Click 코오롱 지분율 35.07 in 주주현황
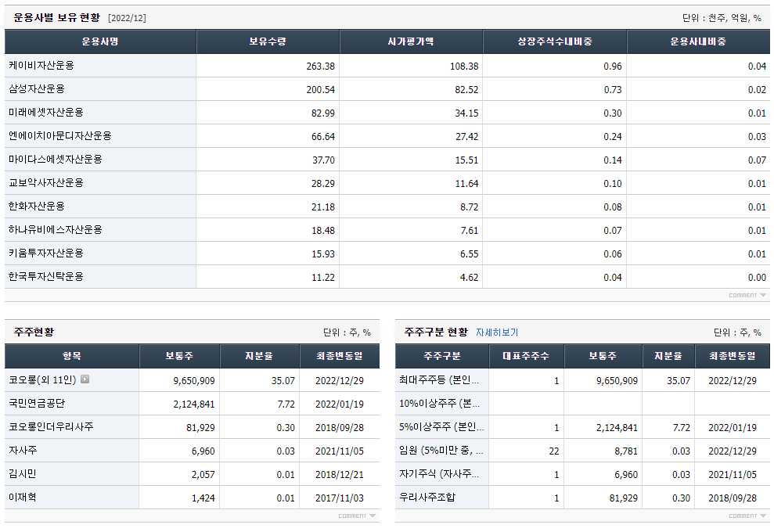The width and height of the screenshot is (774, 532). pyautogui.click(x=283, y=381)
